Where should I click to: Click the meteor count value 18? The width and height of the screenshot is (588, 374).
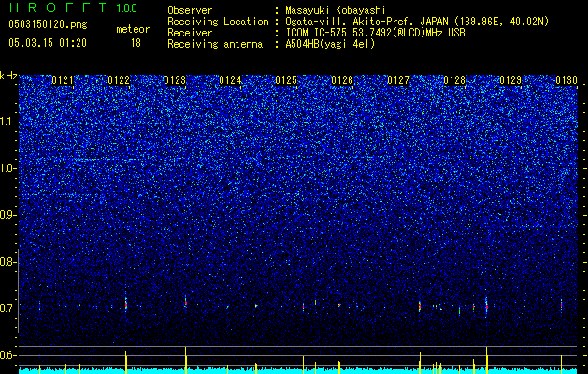click(136, 43)
